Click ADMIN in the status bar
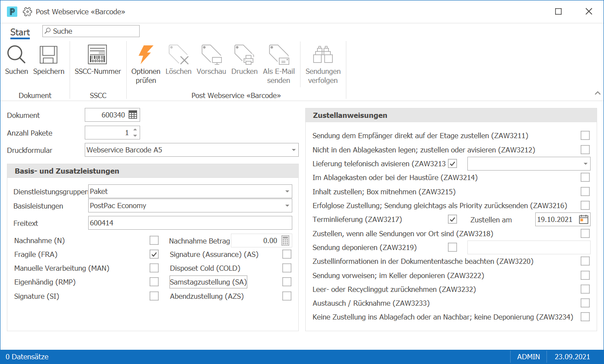 528,357
